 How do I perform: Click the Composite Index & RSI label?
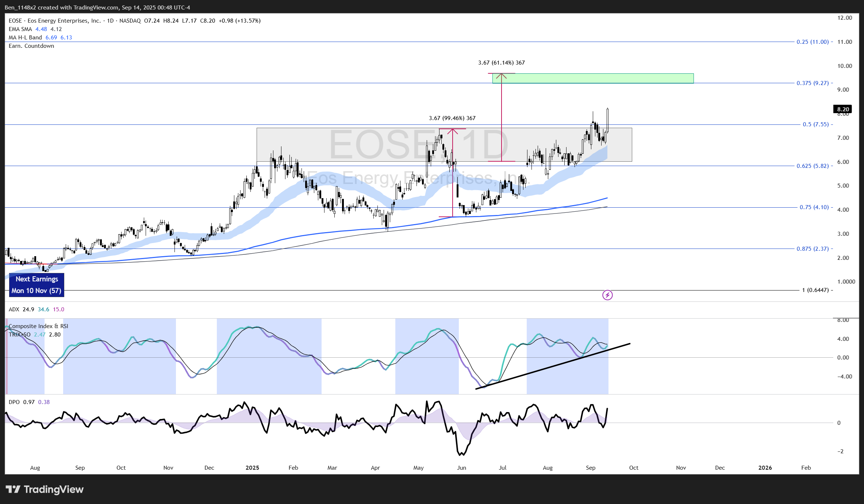coord(38,326)
